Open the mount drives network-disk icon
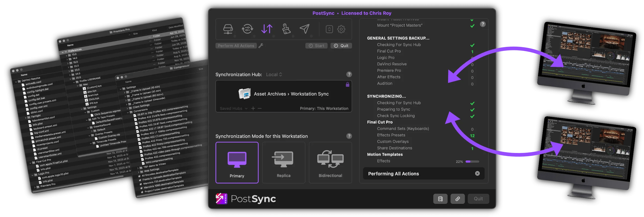 pyautogui.click(x=228, y=29)
